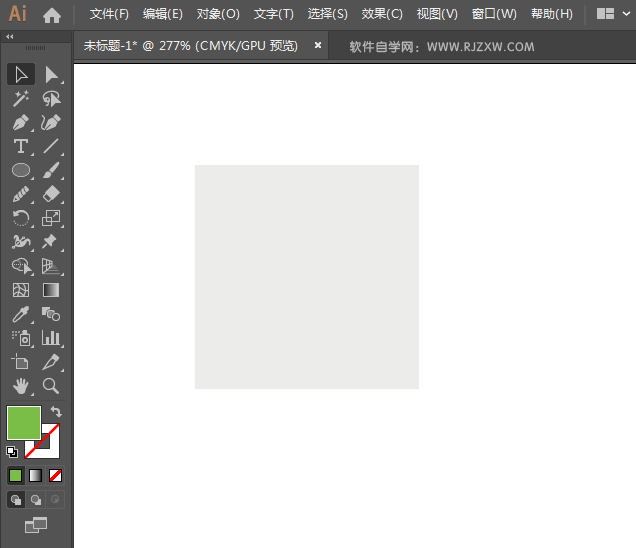Viewport: 636px width, 548px height.
Task: Select the Eyedropper tool
Action: tap(21, 314)
